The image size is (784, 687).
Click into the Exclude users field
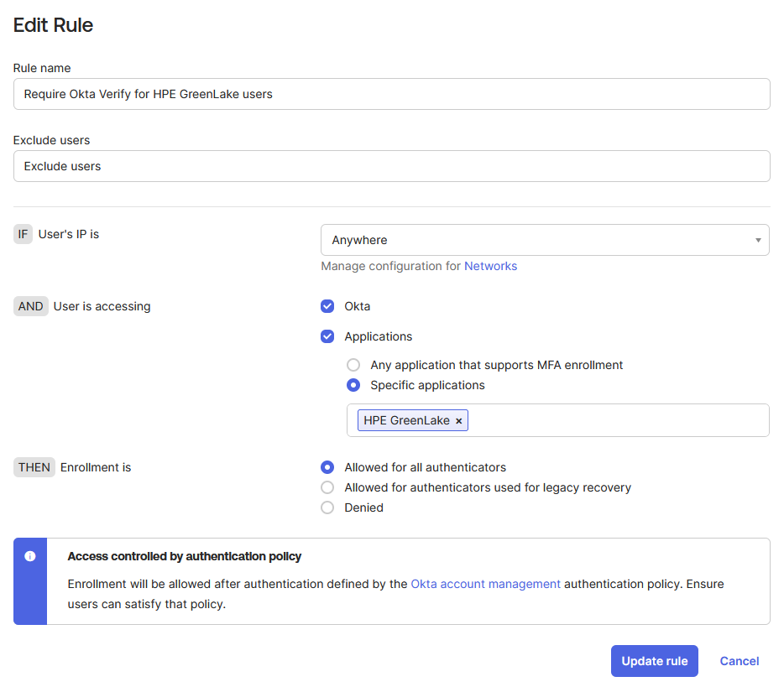point(391,166)
